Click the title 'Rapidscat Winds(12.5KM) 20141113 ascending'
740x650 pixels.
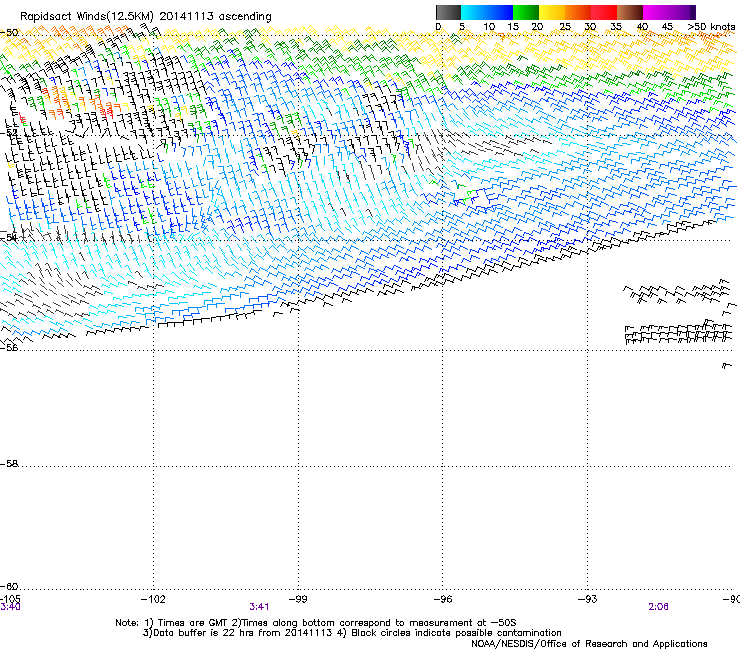[146, 17]
